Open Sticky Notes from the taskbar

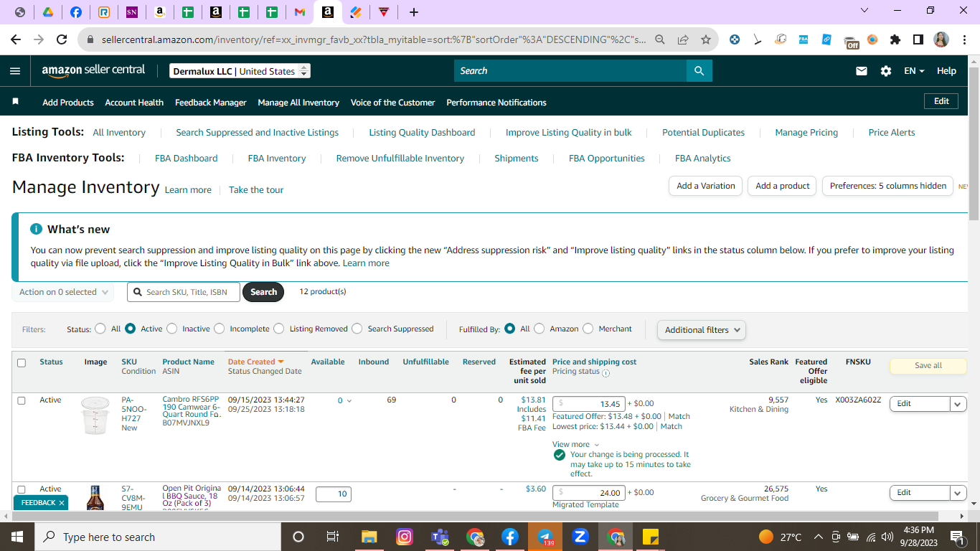651,537
